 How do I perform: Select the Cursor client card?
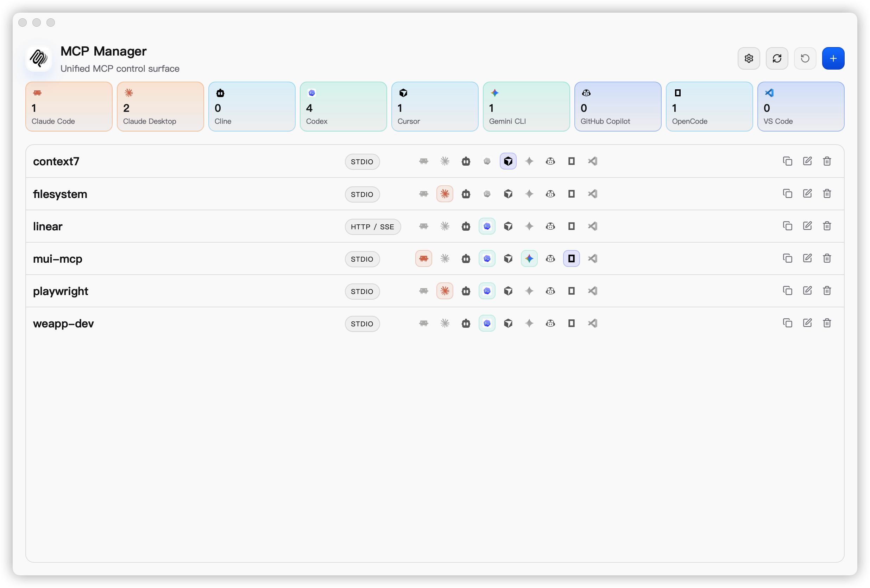[435, 107]
